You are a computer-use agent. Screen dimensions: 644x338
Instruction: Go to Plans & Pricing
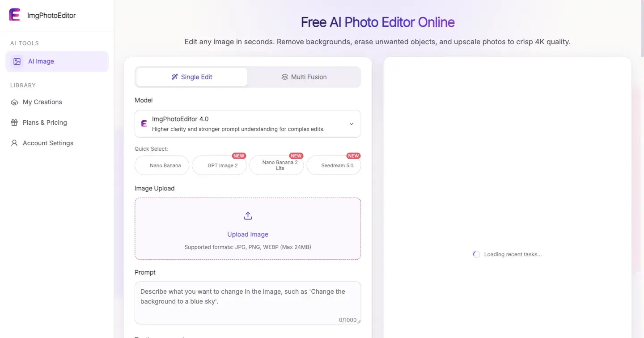click(x=57, y=123)
